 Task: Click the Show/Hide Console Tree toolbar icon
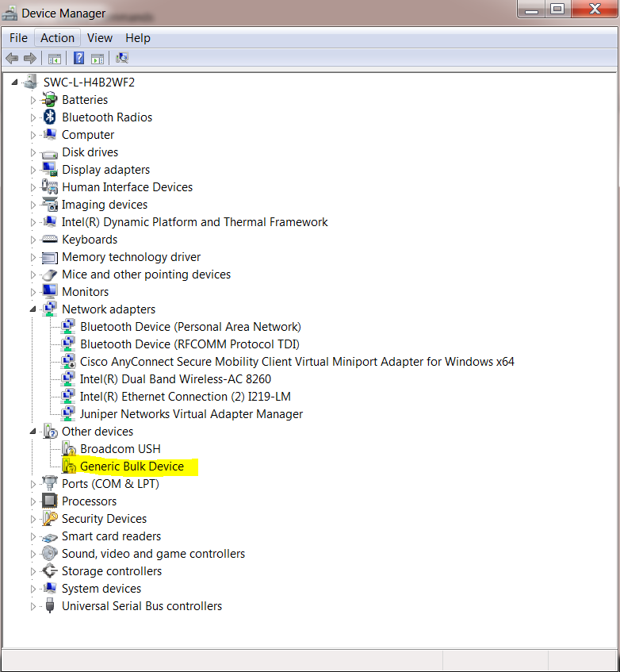pyautogui.click(x=55, y=58)
